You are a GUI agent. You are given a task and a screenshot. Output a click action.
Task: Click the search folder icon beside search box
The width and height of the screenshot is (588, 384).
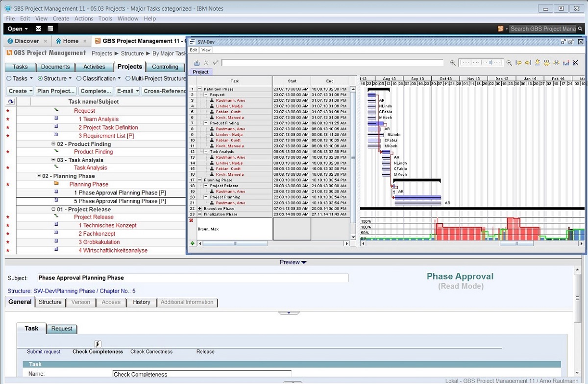[501, 29]
